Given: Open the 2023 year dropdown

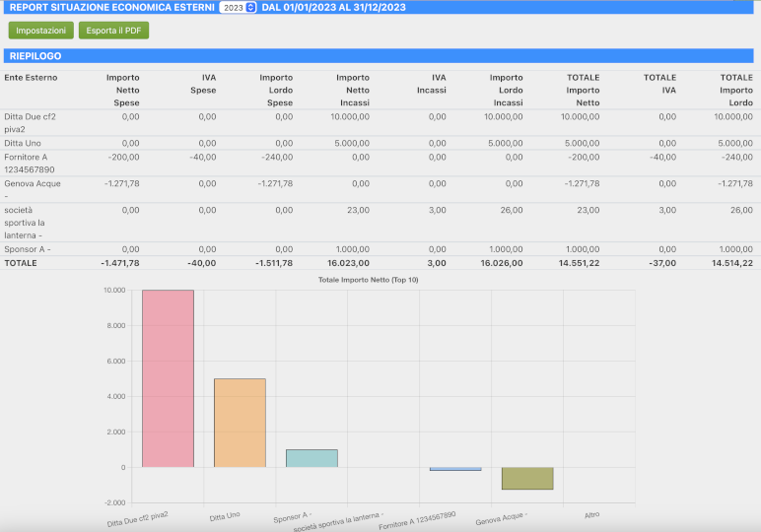Looking at the screenshot, I should click(x=238, y=7).
